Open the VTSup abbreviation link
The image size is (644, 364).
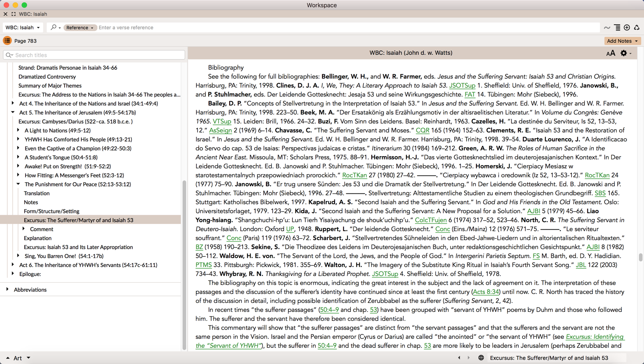(222, 121)
